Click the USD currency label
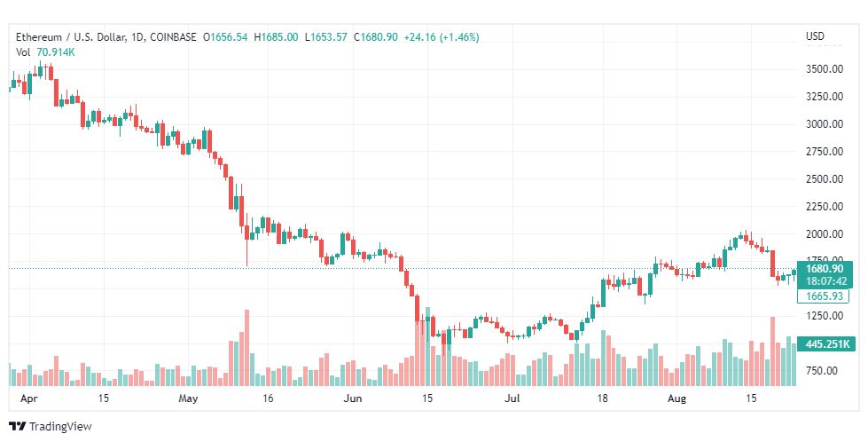Screen dimensions: 868x442 coord(815,36)
